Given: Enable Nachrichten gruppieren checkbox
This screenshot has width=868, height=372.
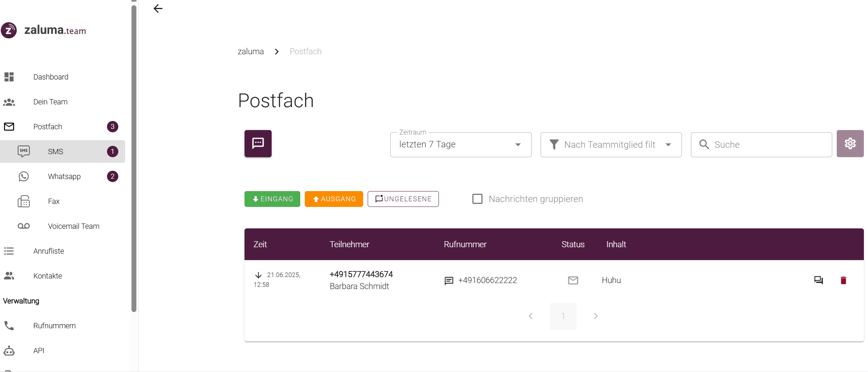Looking at the screenshot, I should pyautogui.click(x=477, y=199).
